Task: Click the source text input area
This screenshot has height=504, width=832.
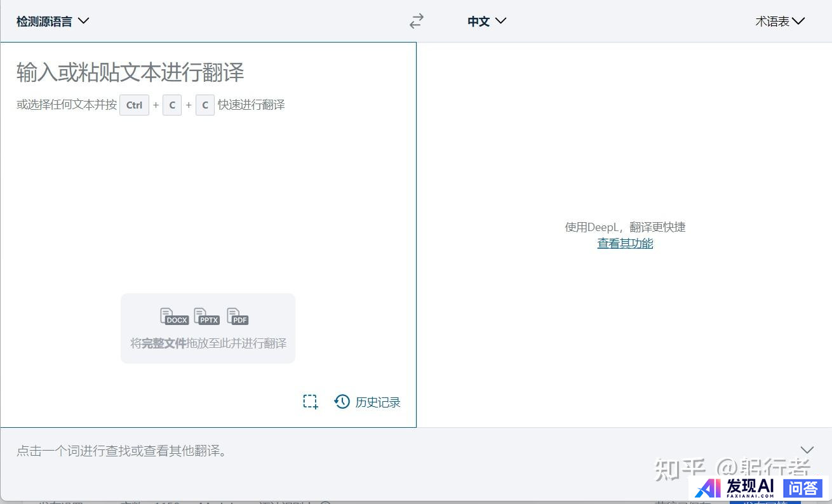Action: click(x=208, y=190)
